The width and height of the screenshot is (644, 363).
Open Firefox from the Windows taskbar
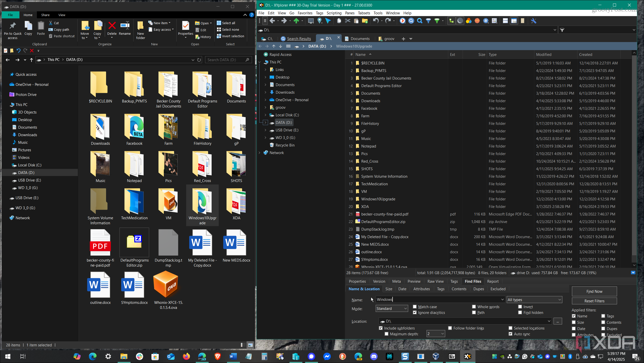186,356
